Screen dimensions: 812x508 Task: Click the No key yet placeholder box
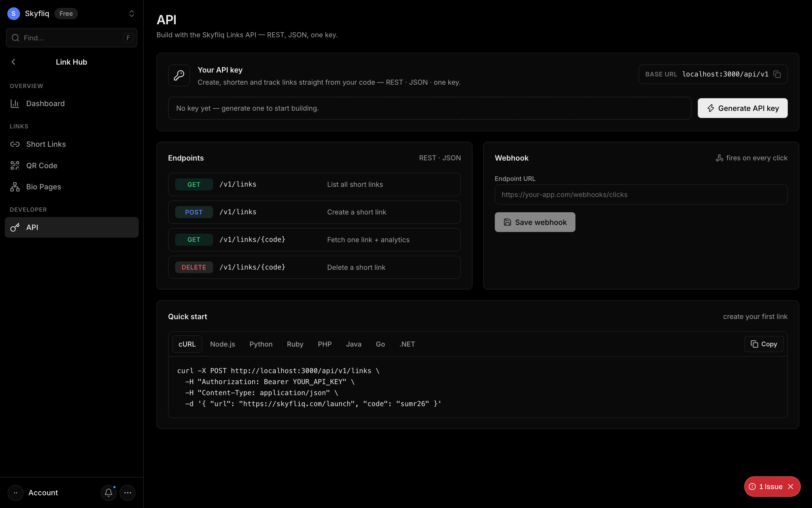pos(429,108)
